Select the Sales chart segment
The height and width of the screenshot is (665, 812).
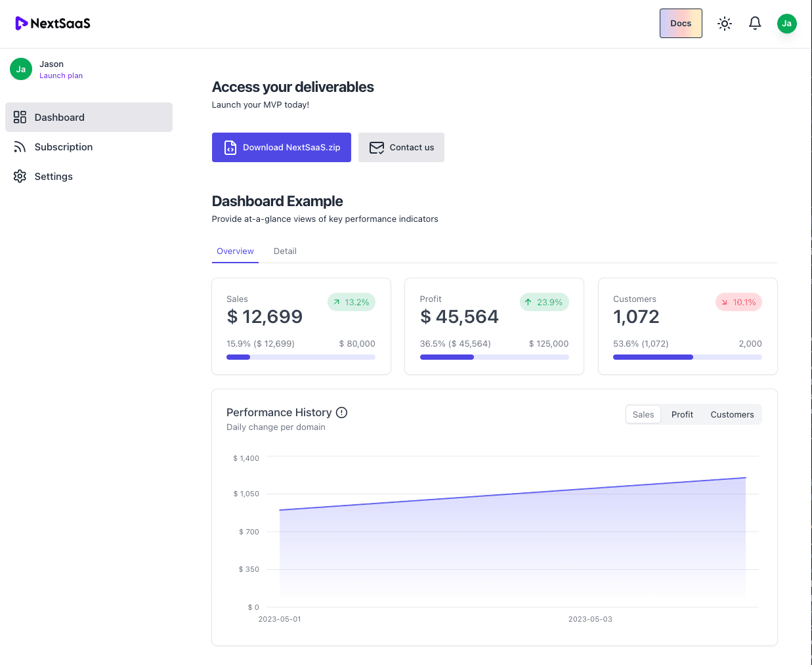643,415
